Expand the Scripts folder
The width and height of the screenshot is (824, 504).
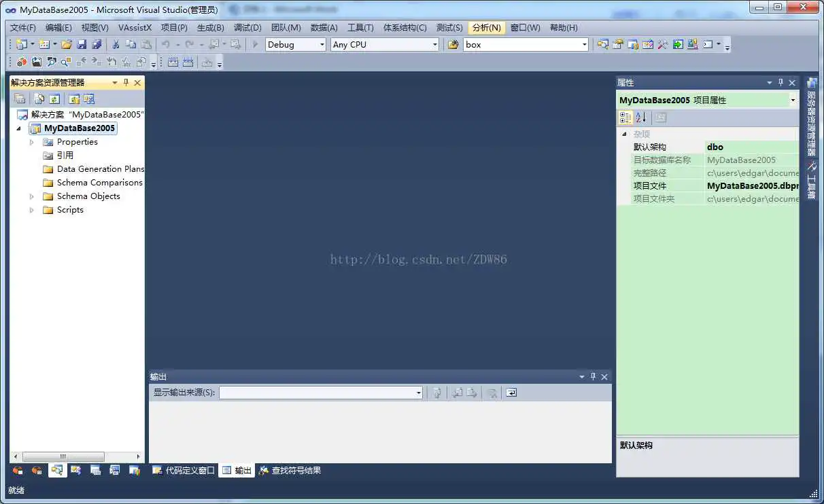(31, 210)
